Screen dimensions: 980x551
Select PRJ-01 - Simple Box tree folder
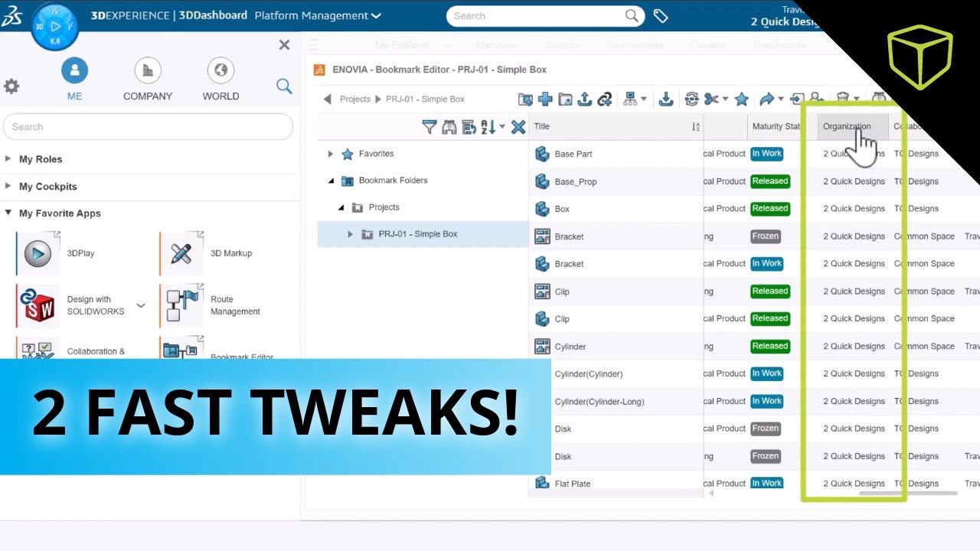point(418,234)
